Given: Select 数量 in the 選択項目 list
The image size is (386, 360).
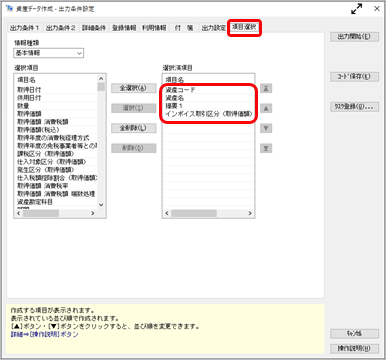Looking at the screenshot, I should pyautogui.click(x=56, y=106).
